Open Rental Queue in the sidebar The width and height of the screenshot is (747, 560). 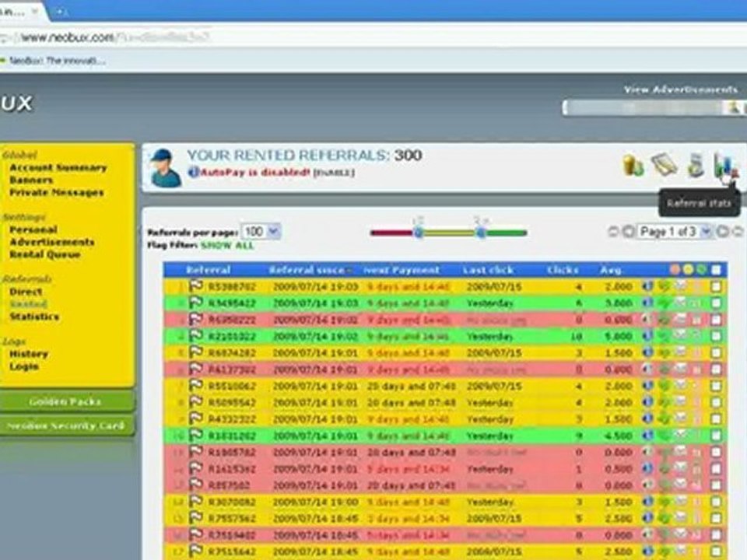click(x=44, y=254)
